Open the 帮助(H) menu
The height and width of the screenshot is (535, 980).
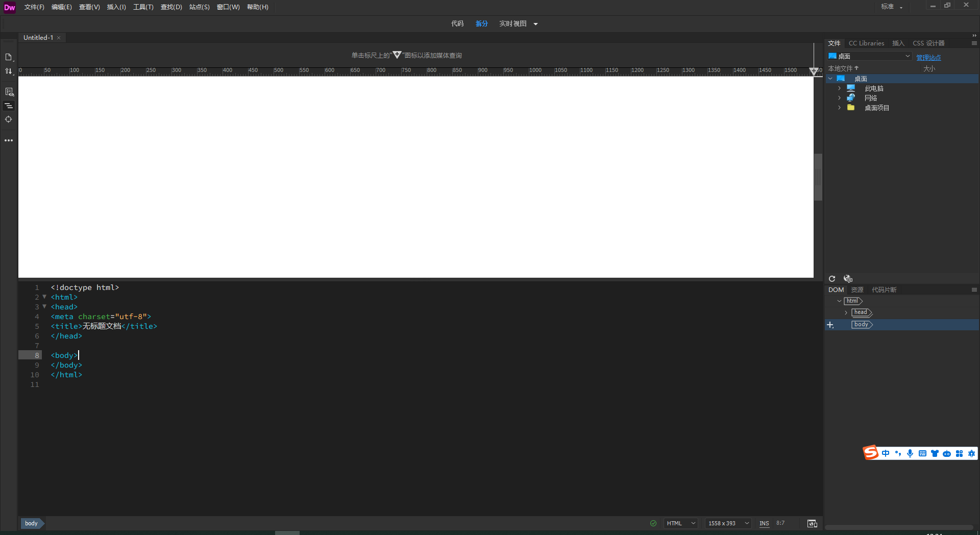pyautogui.click(x=258, y=7)
